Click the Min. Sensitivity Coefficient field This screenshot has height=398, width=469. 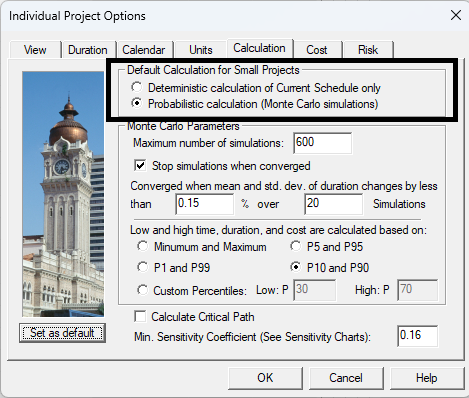coord(417,336)
